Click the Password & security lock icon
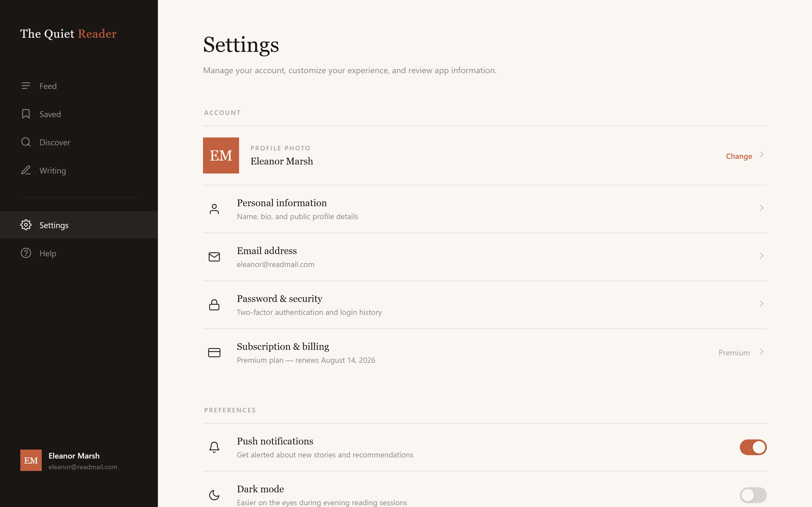The image size is (812, 507). point(214,305)
